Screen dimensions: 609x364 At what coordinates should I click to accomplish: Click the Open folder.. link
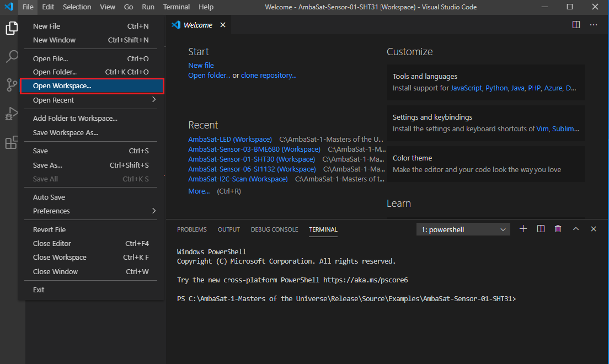click(210, 76)
